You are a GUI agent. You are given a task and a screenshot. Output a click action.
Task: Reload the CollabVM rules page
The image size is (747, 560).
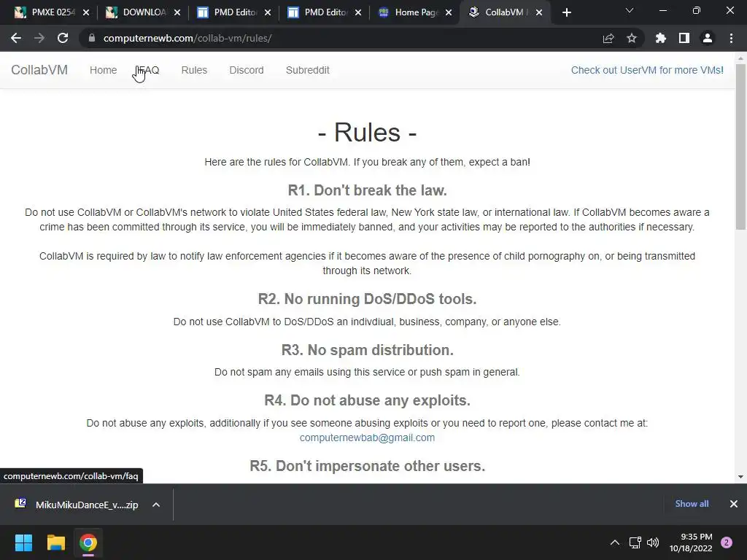[x=63, y=38]
